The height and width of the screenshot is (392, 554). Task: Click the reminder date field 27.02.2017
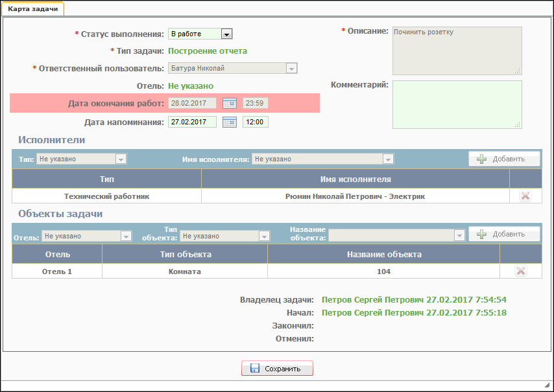tap(192, 122)
